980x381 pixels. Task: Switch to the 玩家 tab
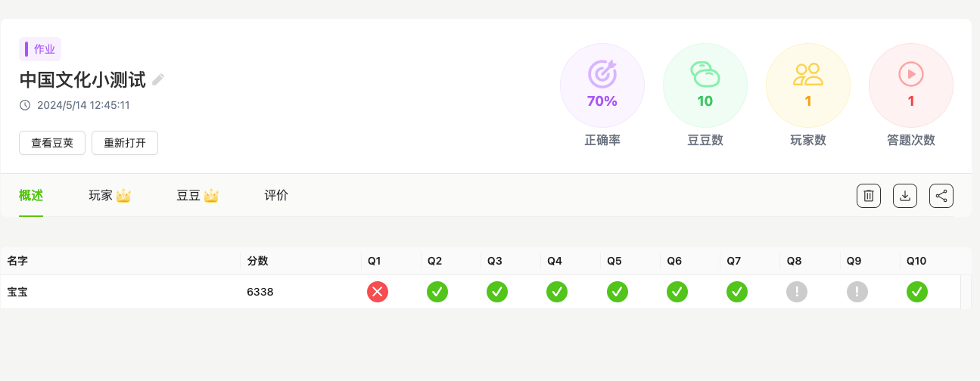[110, 196]
